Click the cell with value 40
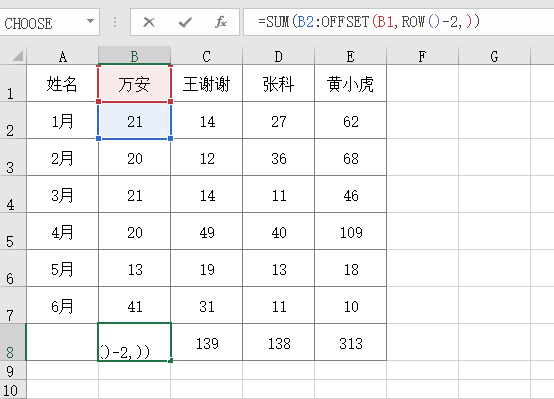The image size is (554, 399). coord(279,232)
